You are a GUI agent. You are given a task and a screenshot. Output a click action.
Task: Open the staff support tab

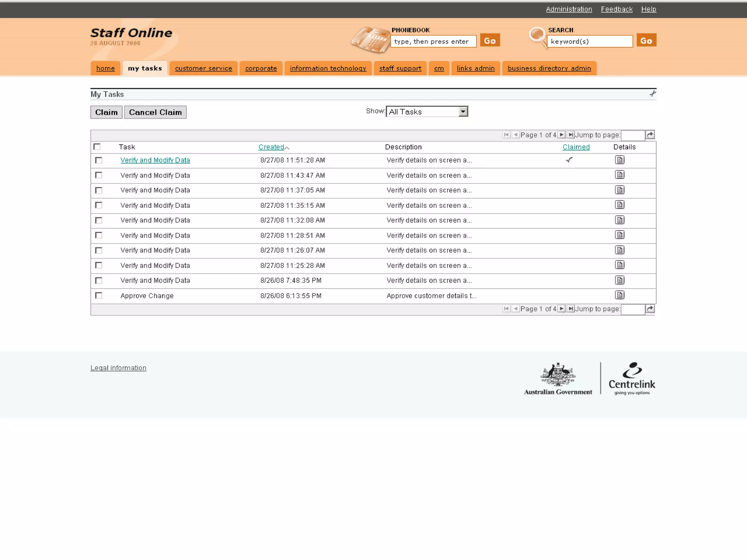400,68
